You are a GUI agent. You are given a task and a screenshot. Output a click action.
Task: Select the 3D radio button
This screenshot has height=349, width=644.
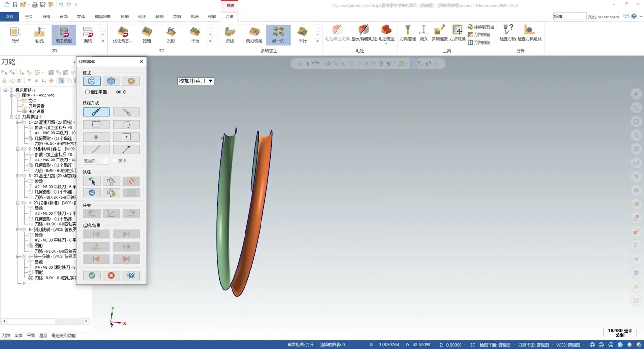(x=119, y=92)
